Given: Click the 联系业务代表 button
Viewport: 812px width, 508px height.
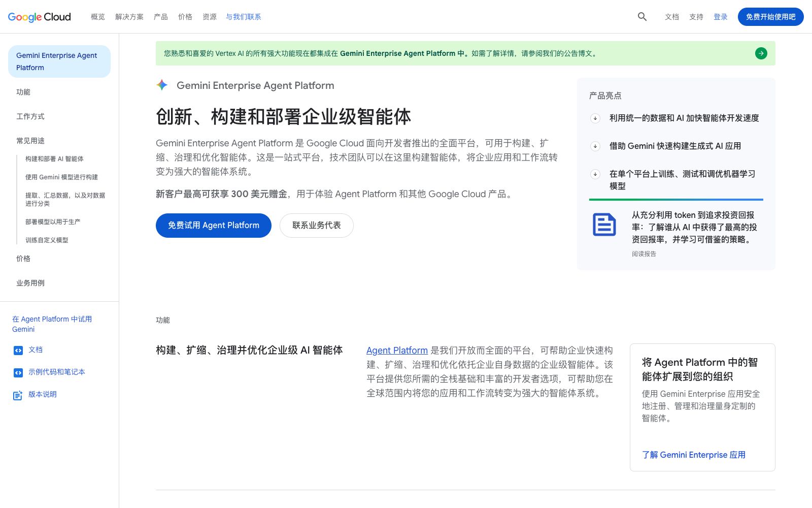Looking at the screenshot, I should pos(317,226).
